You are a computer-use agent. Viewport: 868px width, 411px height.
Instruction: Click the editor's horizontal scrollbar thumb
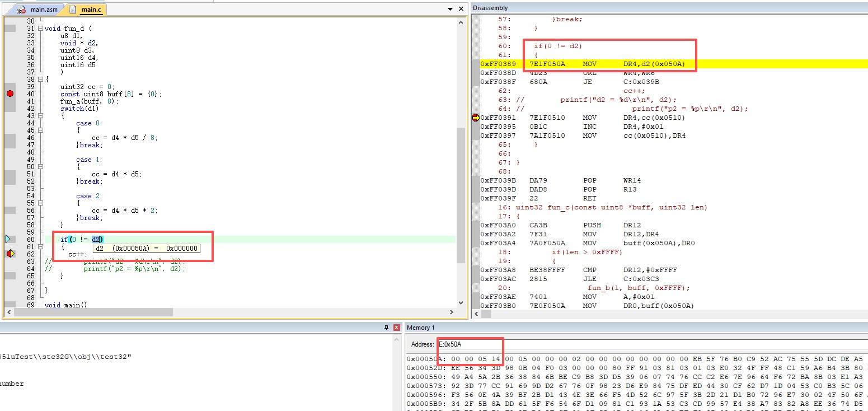click(x=90, y=312)
